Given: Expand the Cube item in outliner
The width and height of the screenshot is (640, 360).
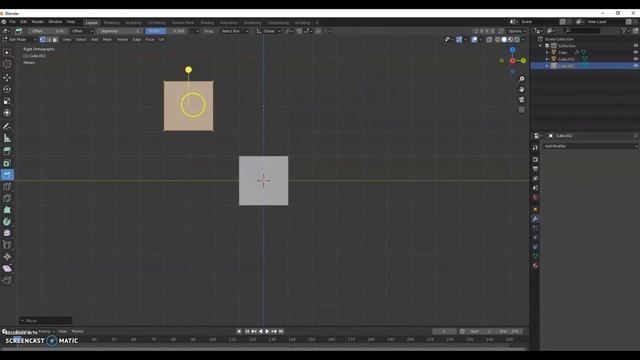Looking at the screenshot, I should click(x=547, y=52).
